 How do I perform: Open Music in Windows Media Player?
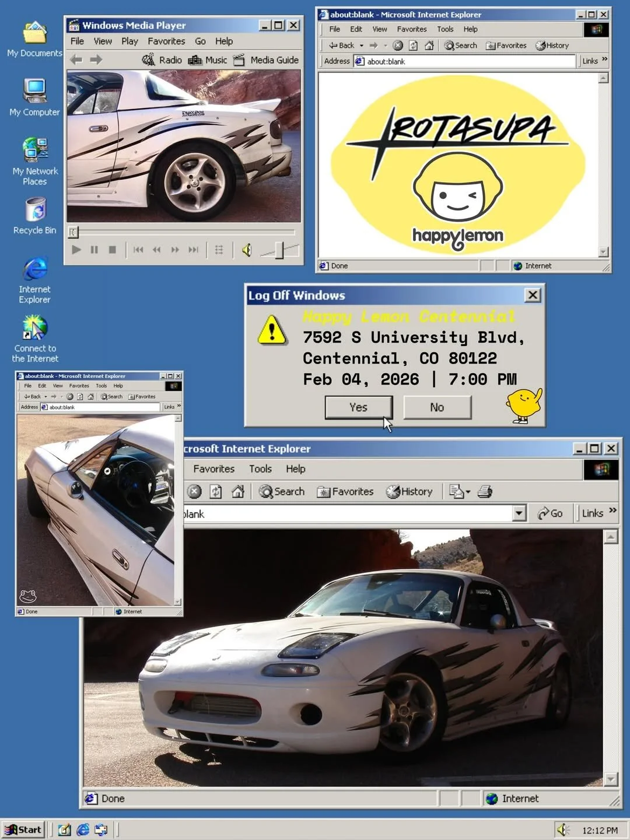pos(208,60)
